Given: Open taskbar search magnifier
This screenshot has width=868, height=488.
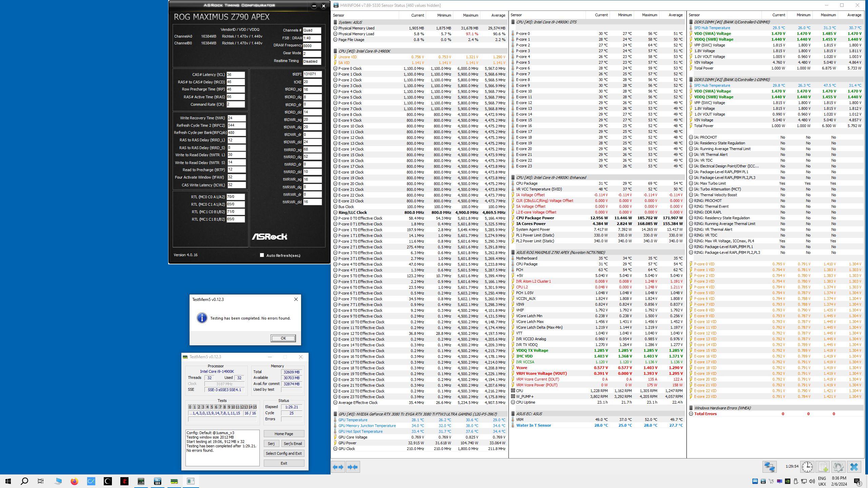Looking at the screenshot, I should (x=24, y=481).
